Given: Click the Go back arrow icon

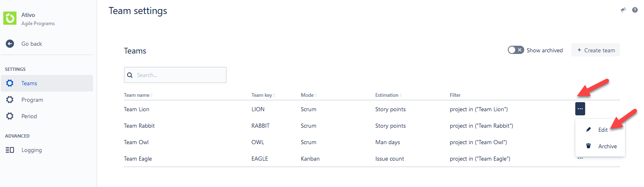Looking at the screenshot, I should 10,44.
